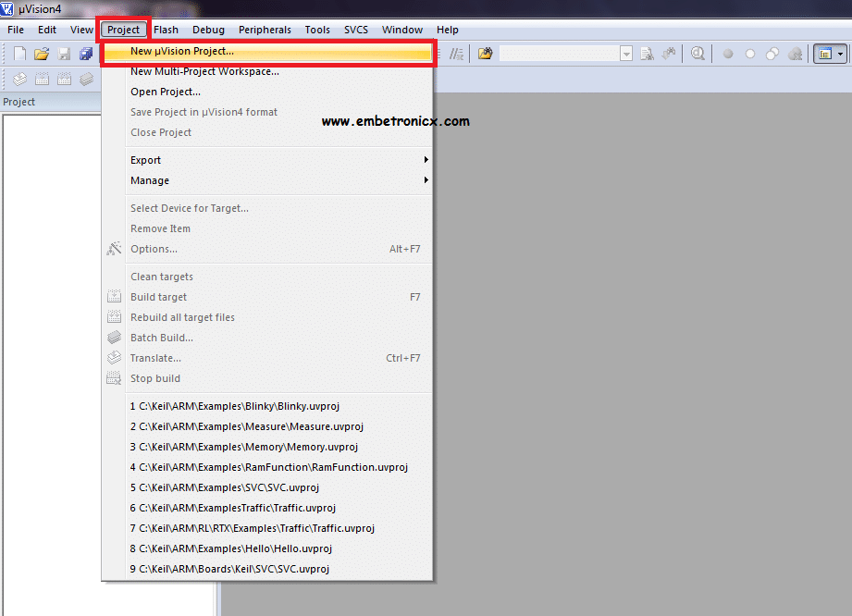This screenshot has height=616, width=852.
Task: Click the uncomment selection toolbar icon
Action: tap(456, 54)
